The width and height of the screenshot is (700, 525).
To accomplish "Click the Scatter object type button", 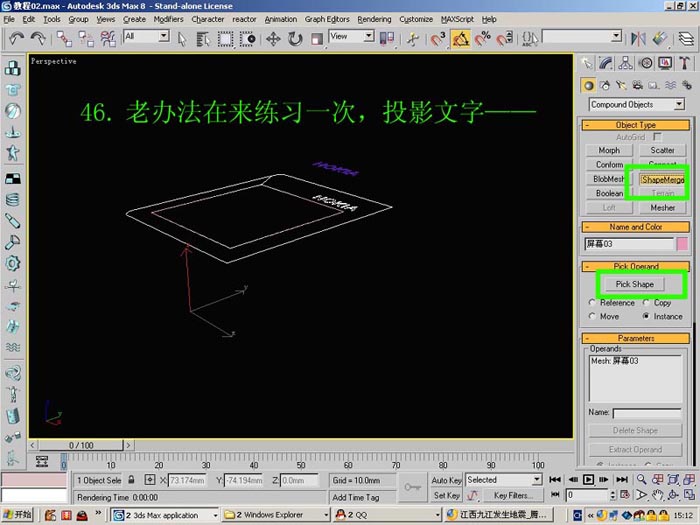I will (x=662, y=150).
